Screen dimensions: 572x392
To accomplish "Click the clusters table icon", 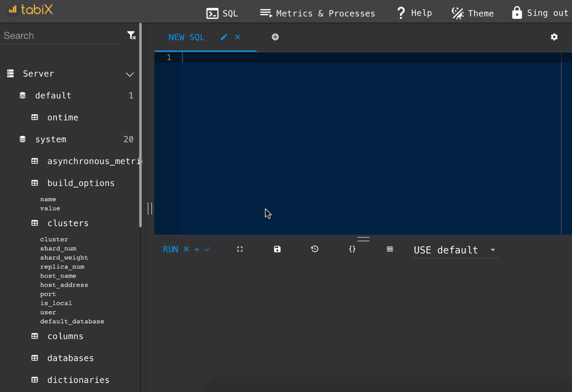I will [35, 223].
